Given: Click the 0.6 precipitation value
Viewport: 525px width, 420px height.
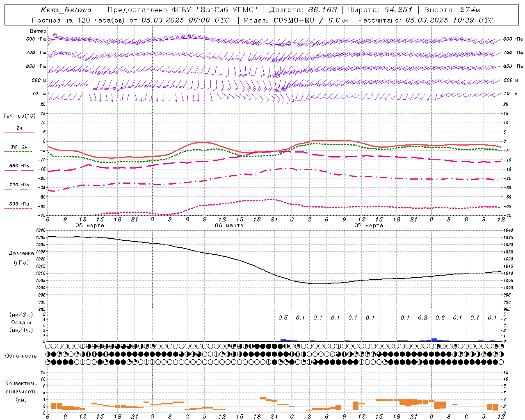Looking at the screenshot, I should point(440,317).
